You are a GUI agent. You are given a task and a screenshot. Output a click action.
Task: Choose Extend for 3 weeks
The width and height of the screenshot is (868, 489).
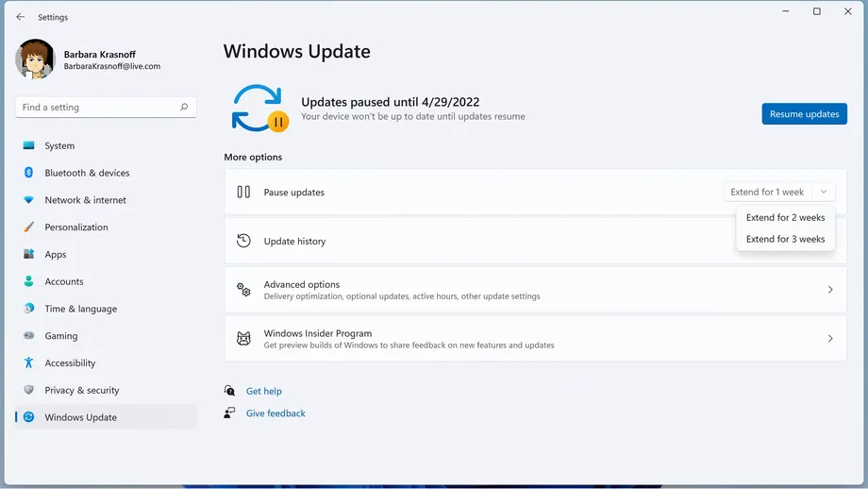point(786,239)
